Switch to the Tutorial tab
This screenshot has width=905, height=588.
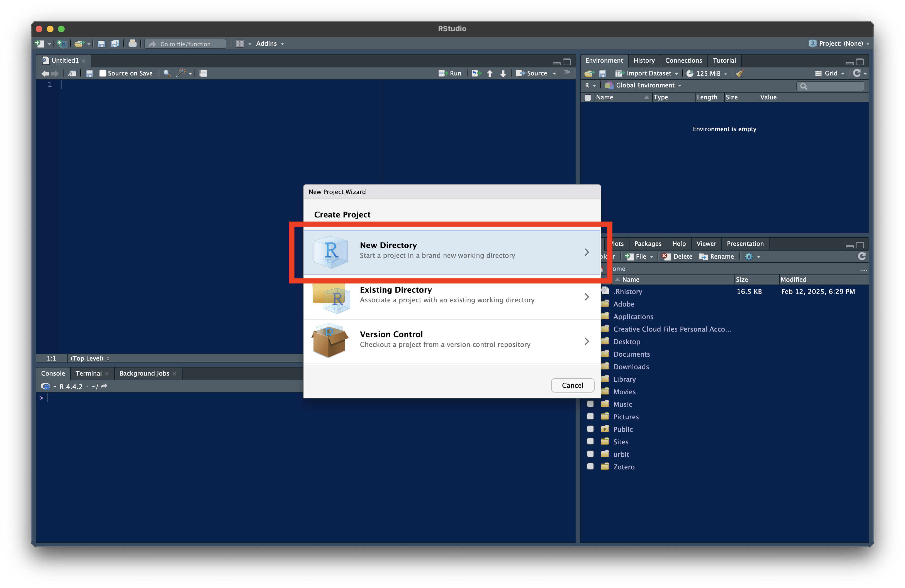pyautogui.click(x=724, y=60)
